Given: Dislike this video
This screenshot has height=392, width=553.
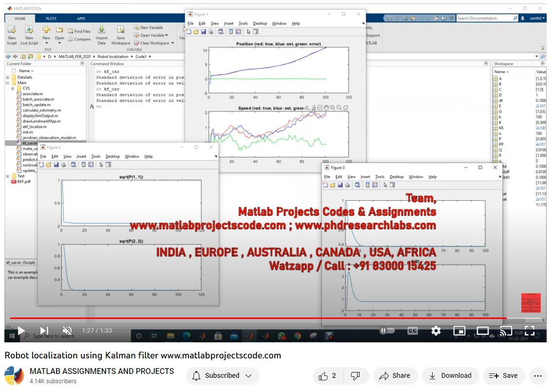Looking at the screenshot, I should point(356,375).
